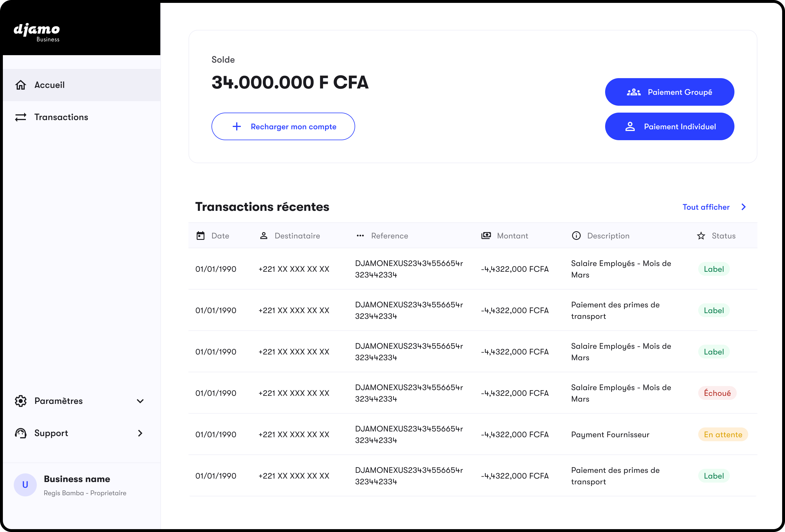
Task: Expand the Support submenu arrow
Action: [140, 433]
